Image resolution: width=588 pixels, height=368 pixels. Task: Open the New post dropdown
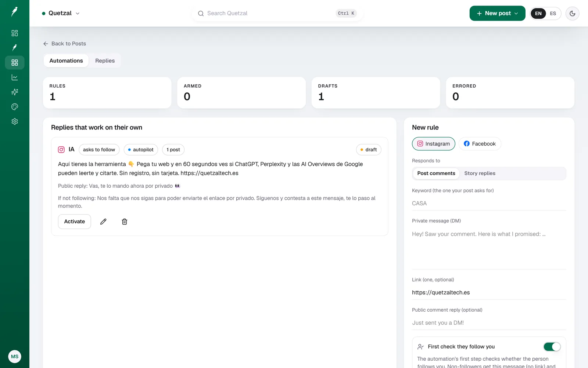(x=497, y=13)
